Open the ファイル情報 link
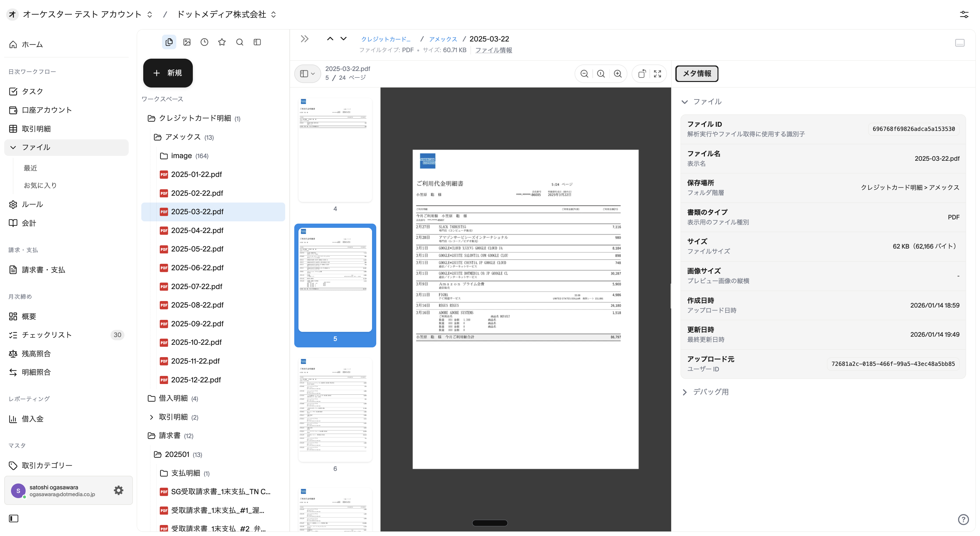This screenshot has width=980, height=536. (x=494, y=50)
